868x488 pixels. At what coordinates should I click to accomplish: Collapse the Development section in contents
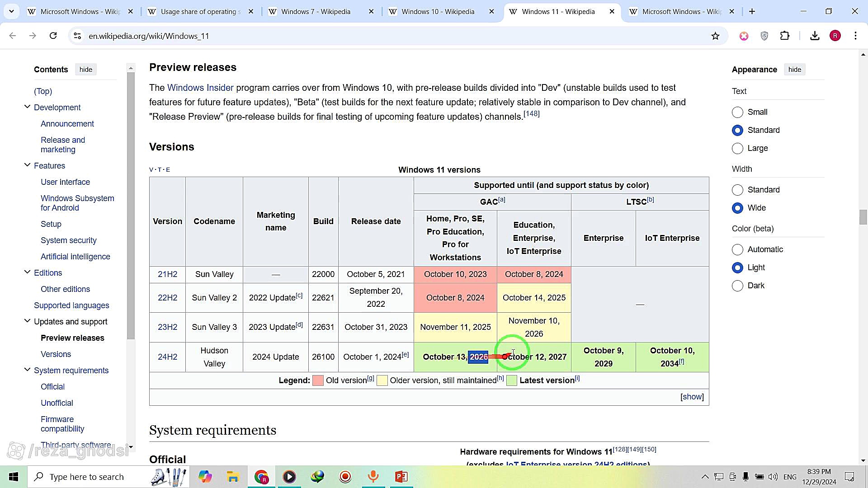[27, 107]
